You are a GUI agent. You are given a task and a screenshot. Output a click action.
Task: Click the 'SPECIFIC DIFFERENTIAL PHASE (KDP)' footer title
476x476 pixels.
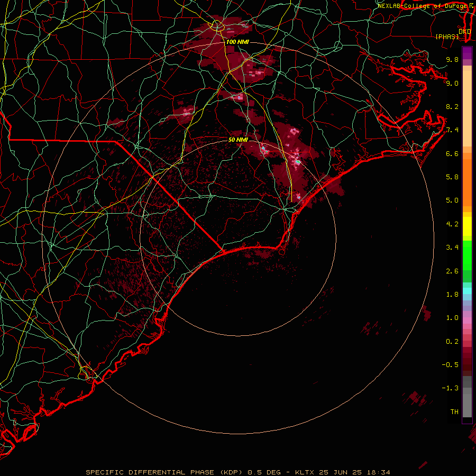pyautogui.click(x=164, y=472)
